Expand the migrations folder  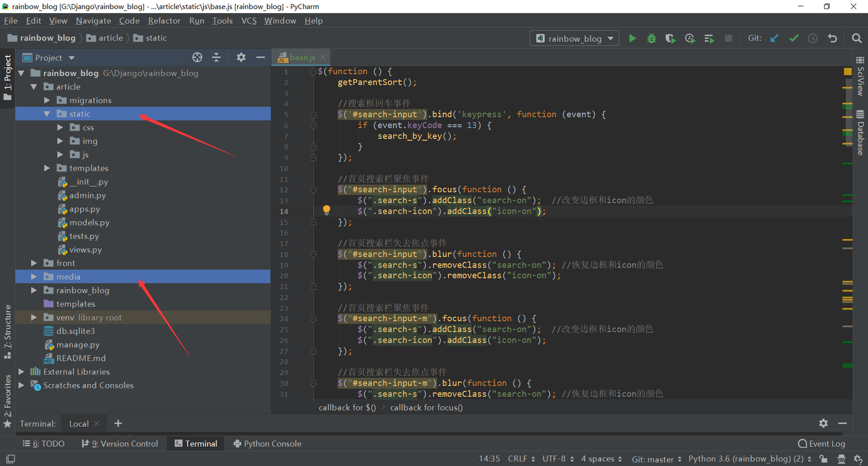tap(47, 101)
